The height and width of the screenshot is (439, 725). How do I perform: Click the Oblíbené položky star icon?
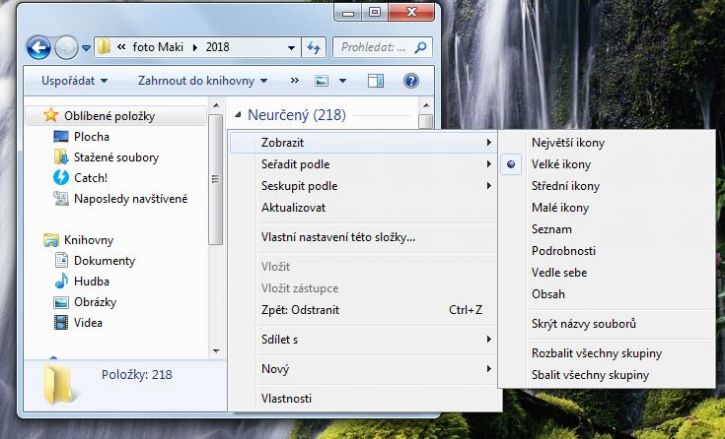pos(51,115)
